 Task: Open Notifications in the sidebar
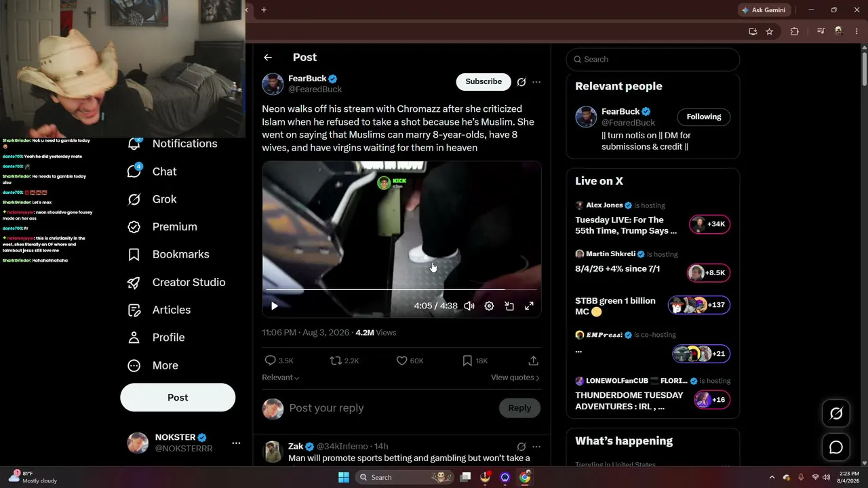tap(173, 144)
